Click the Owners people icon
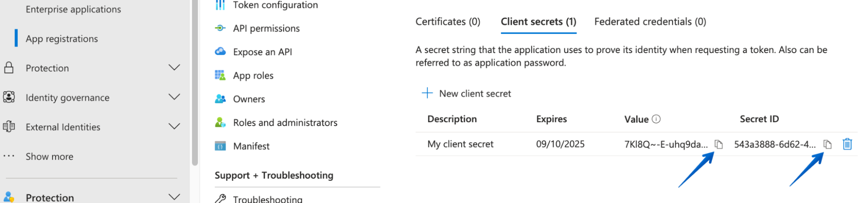Screen dimensions: 868x203 click(220, 99)
